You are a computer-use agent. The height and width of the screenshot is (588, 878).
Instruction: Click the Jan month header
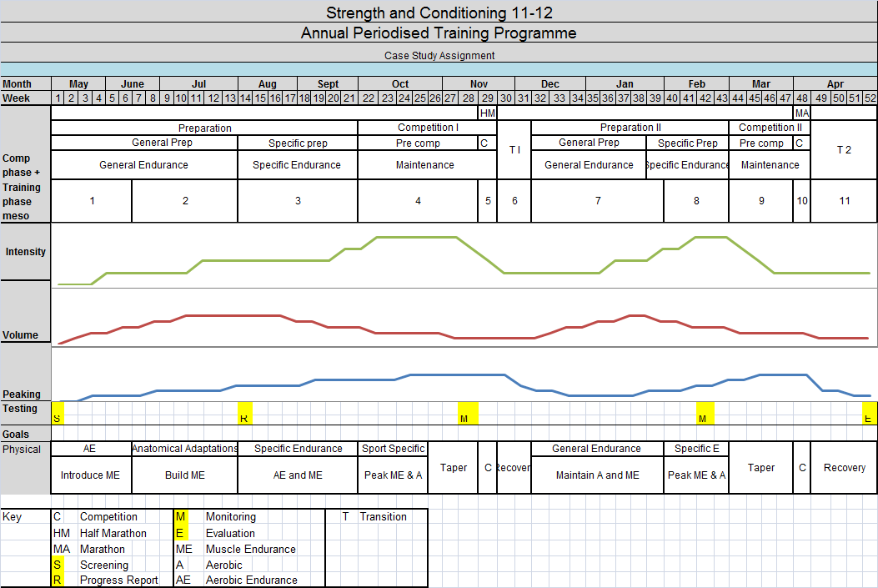[624, 83]
